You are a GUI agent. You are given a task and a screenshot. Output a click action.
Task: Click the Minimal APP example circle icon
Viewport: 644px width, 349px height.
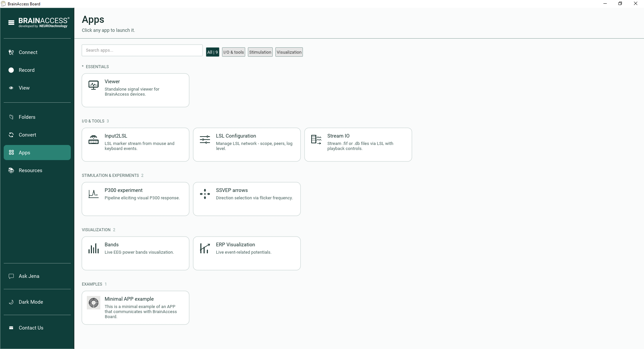click(x=94, y=303)
